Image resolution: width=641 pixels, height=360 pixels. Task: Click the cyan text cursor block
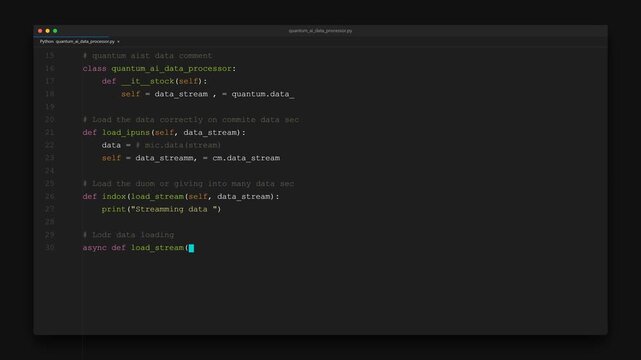click(x=191, y=248)
